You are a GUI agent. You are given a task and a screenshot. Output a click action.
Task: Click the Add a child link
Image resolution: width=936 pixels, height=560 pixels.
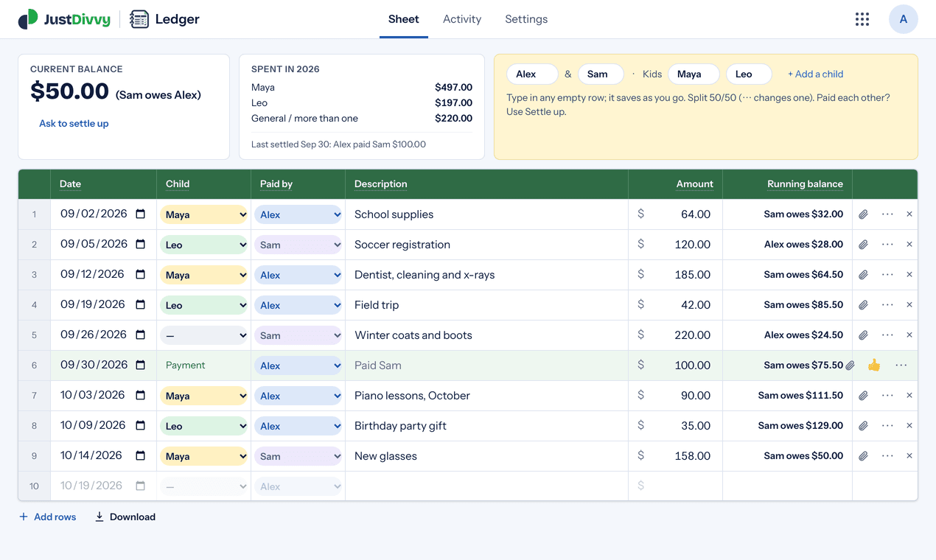[815, 74]
